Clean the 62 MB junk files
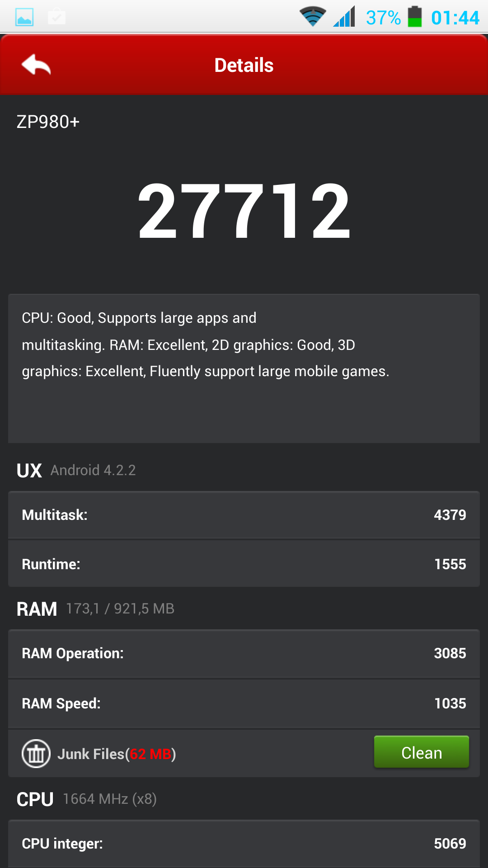Viewport: 488px width, 868px height. [x=422, y=752]
